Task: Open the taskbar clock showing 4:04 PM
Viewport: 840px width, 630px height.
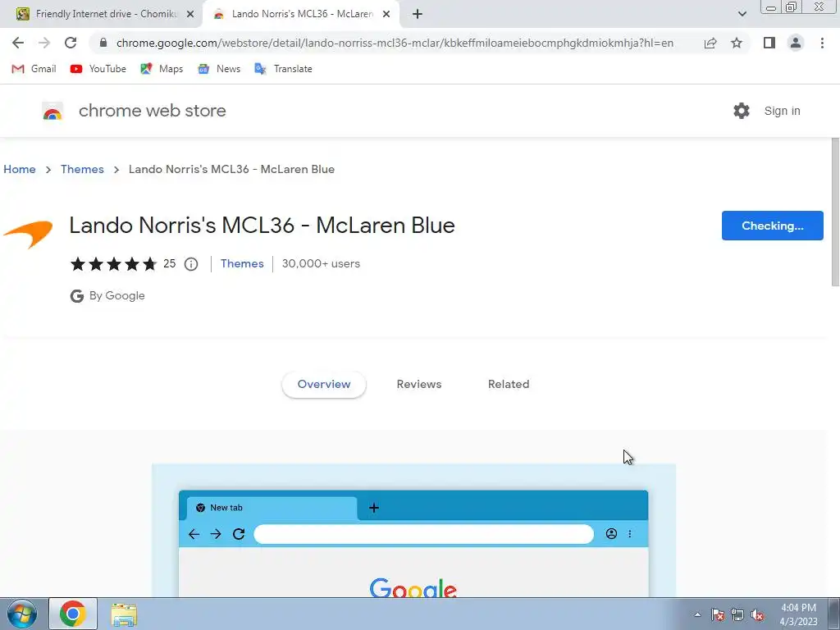Action: [x=799, y=614]
